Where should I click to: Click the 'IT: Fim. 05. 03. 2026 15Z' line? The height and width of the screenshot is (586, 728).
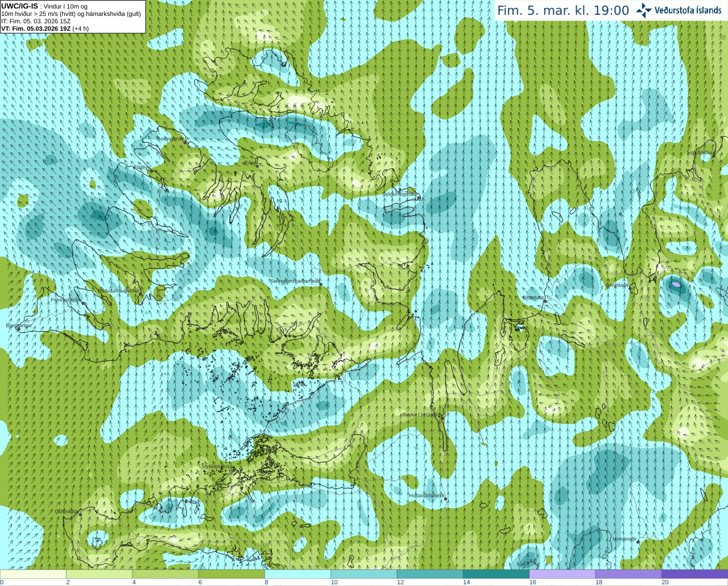36,21
